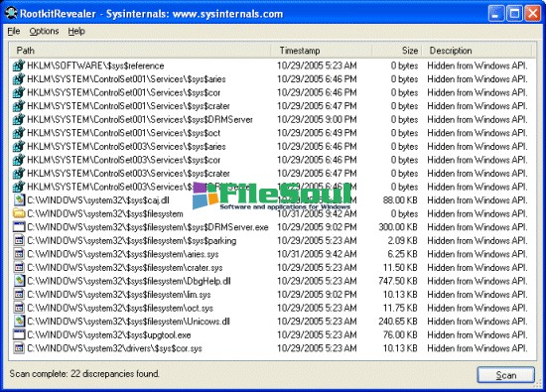
Task: Click registry icon beside HKLM\SOFTWARE\$sys$reference
Action: coord(19,65)
